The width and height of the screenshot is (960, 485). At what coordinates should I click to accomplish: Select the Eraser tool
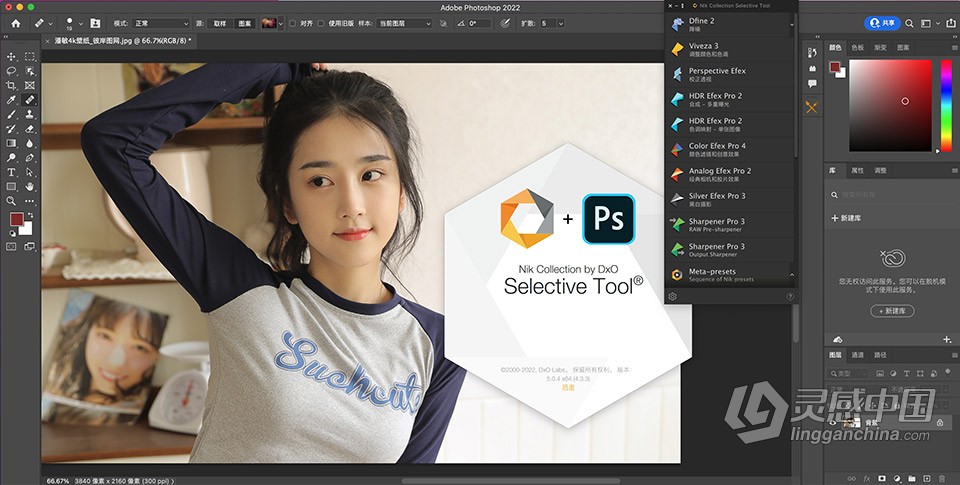[x=29, y=129]
